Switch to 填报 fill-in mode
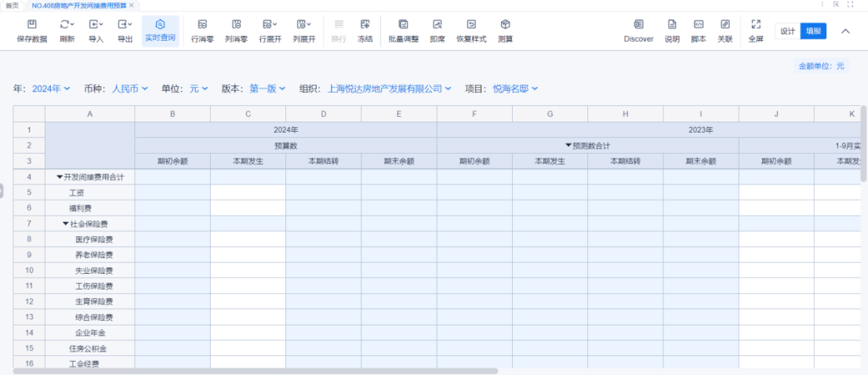 click(813, 31)
